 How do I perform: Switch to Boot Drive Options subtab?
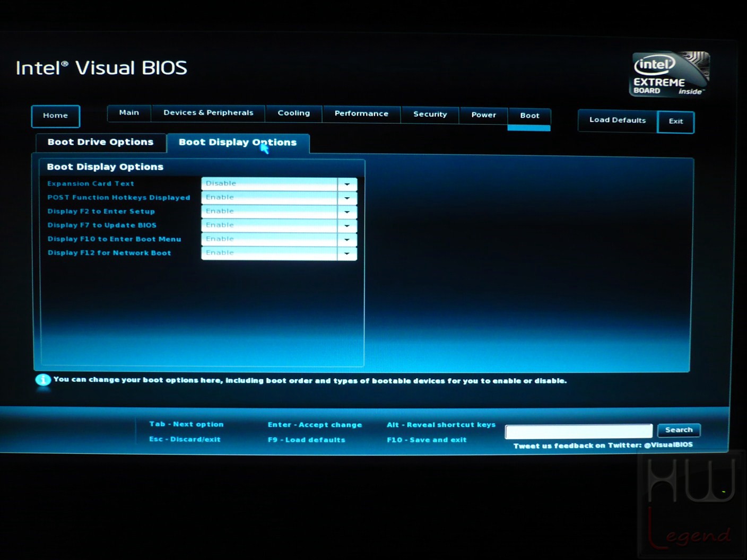click(101, 142)
